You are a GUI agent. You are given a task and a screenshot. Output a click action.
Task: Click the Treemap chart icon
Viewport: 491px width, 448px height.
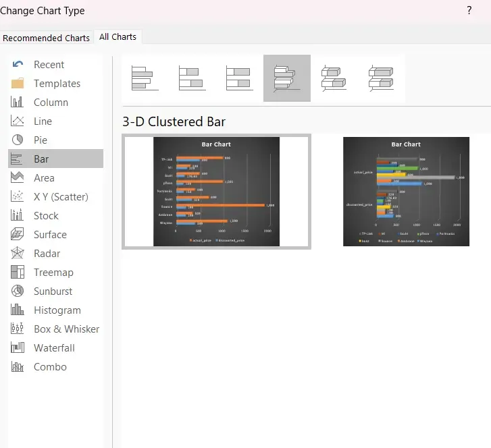coord(18,272)
